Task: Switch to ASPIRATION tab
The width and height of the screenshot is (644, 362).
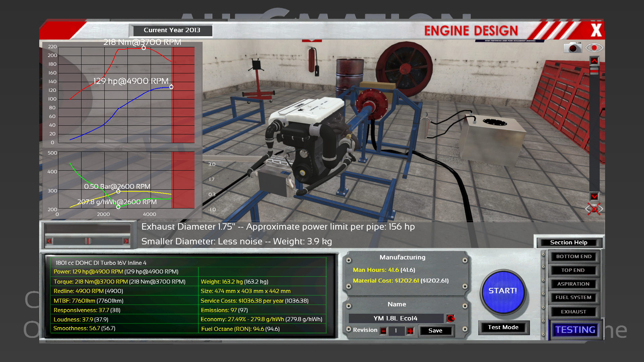Action: 574,284
